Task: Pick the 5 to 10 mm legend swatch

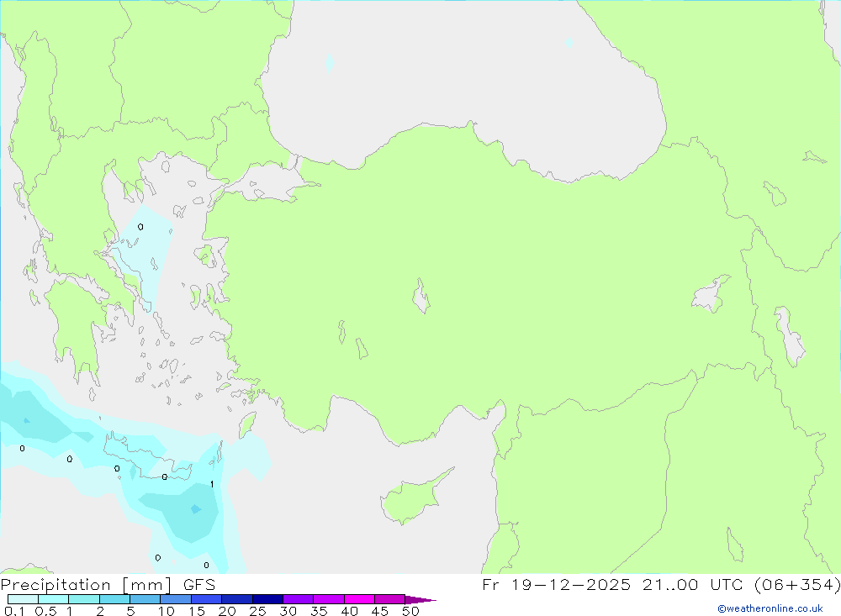Action: [x=145, y=599]
